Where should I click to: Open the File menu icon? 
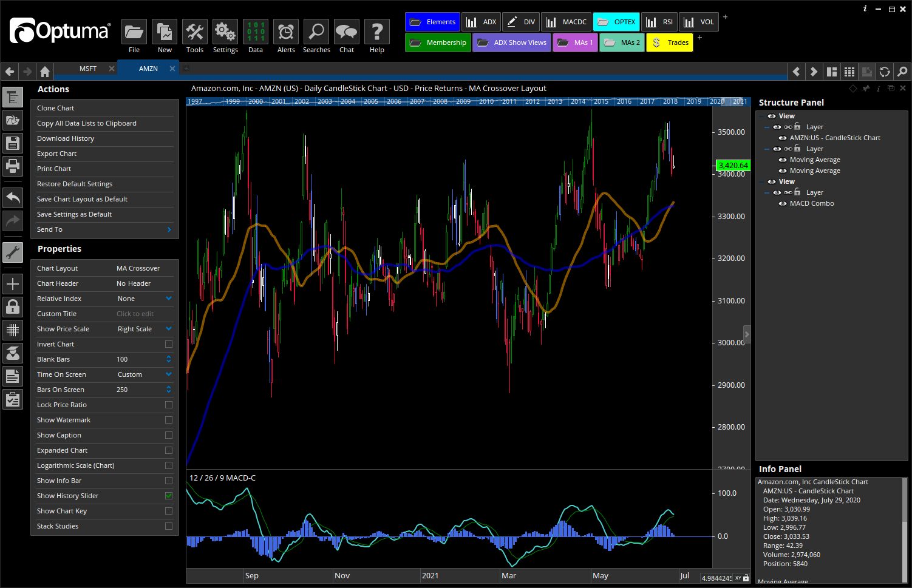134,32
